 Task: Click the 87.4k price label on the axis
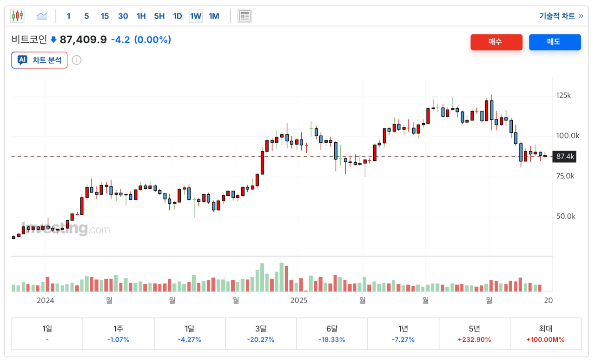coord(564,157)
